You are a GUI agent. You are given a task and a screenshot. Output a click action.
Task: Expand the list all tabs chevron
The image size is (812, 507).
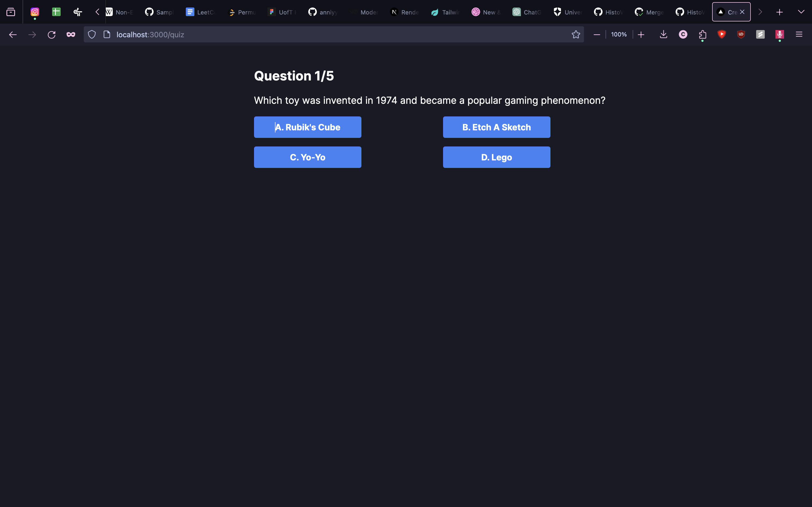point(801,12)
